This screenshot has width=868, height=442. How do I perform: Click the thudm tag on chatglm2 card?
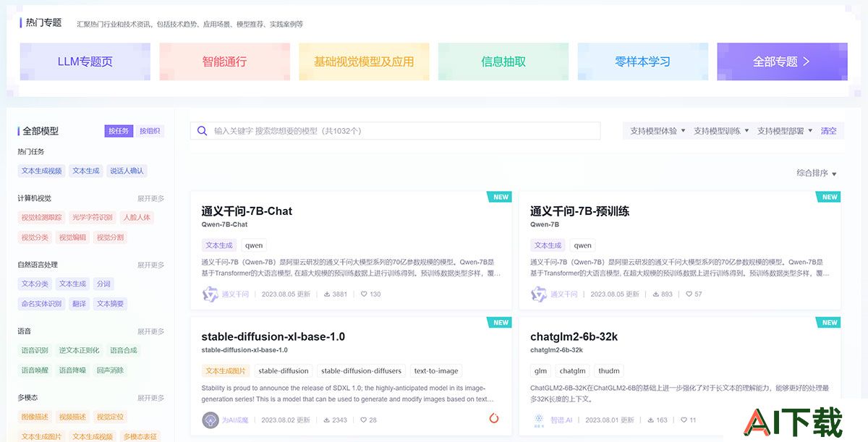[608, 371]
